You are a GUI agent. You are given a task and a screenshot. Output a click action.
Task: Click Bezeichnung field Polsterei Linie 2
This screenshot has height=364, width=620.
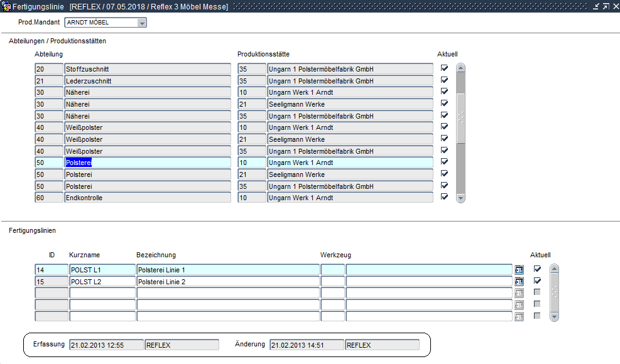tap(227, 282)
